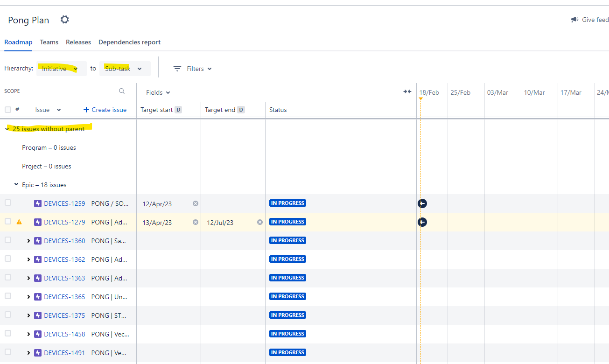Screen dimensions: 609x364
Task: Check the box for DEVICES-1375
Action: click(x=8, y=315)
